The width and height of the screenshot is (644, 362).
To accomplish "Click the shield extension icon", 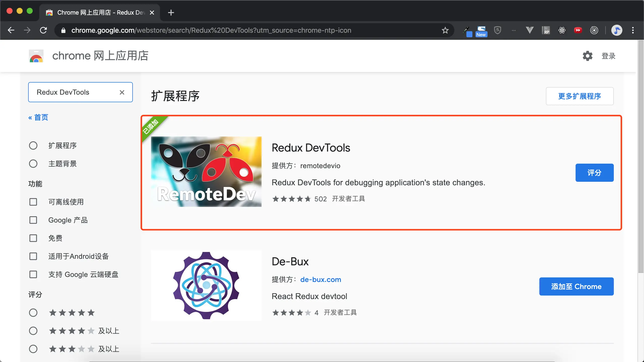I will pyautogui.click(x=498, y=30).
